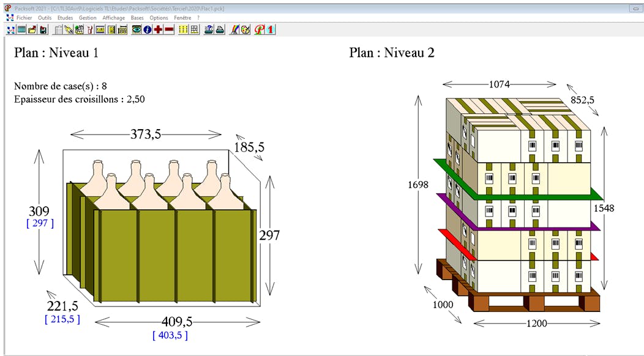Click the red number 1 level icon
This screenshot has height=356, width=644.
coord(270,29)
